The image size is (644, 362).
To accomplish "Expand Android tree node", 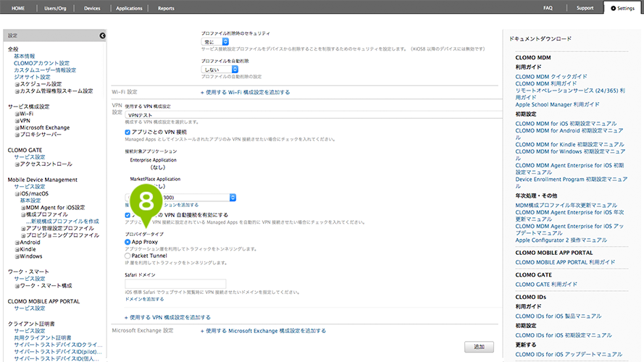I will pyautogui.click(x=17, y=243).
